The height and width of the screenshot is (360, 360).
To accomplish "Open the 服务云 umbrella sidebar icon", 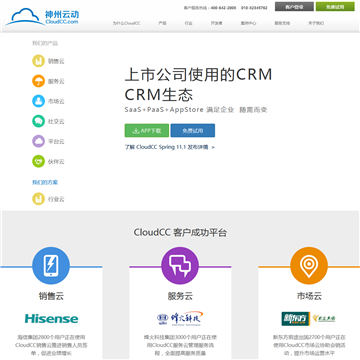I will pyautogui.click(x=38, y=81).
